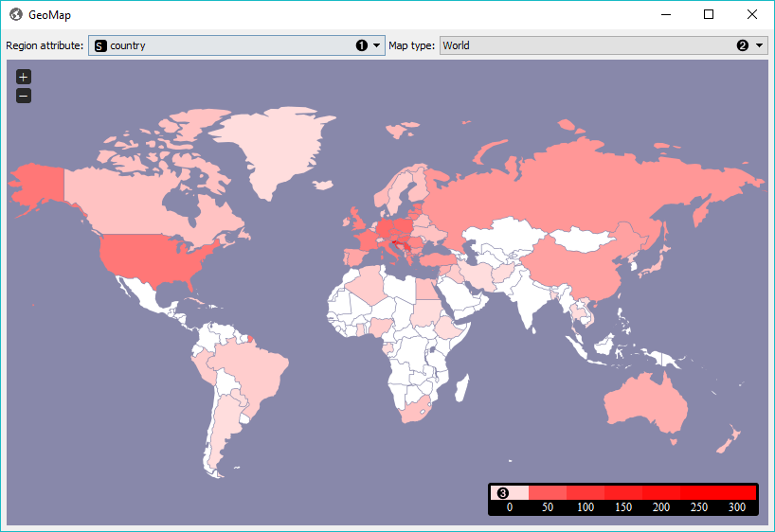The width and height of the screenshot is (775, 532).
Task: Click the minus zoom-out button
Action: point(24,96)
